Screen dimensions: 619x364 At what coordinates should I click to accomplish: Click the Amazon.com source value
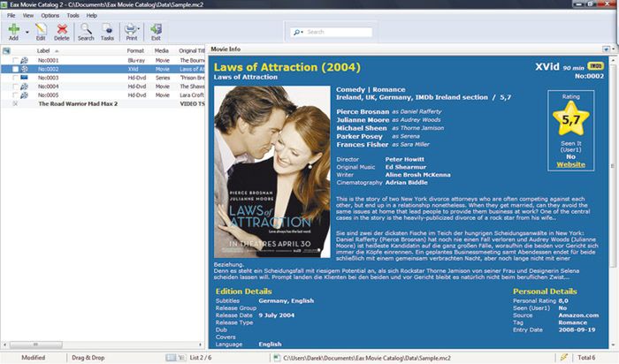point(578,315)
